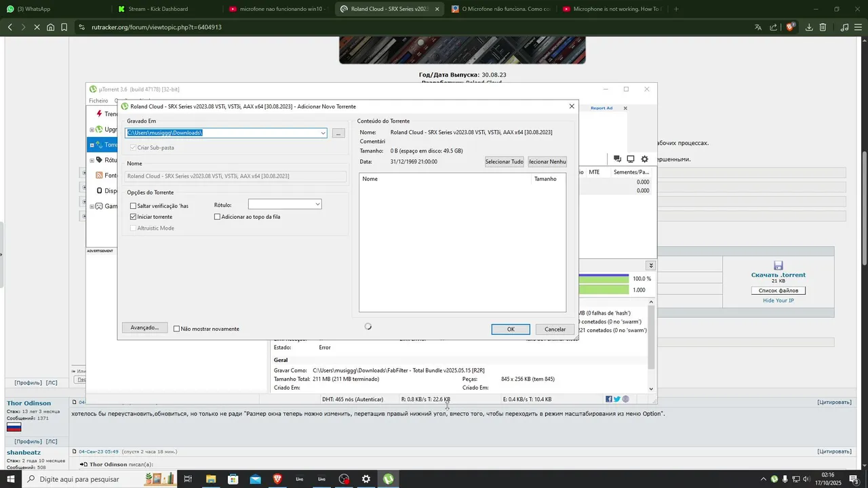Click the Скачать .torrent download link
Screen dimensions: 868x488
[x=778, y=274]
